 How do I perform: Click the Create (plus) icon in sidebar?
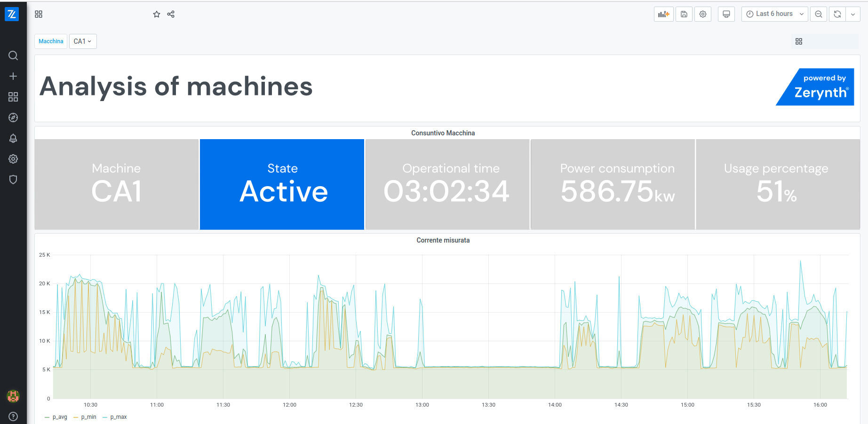point(13,76)
